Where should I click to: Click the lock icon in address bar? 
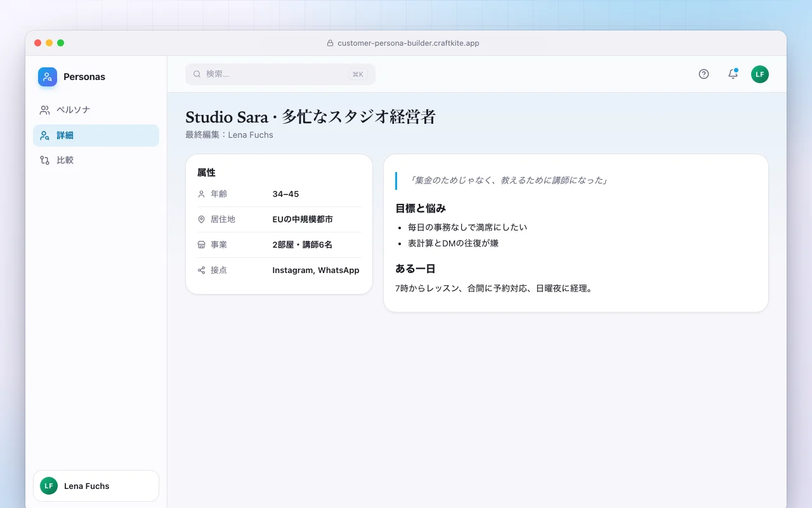(330, 43)
